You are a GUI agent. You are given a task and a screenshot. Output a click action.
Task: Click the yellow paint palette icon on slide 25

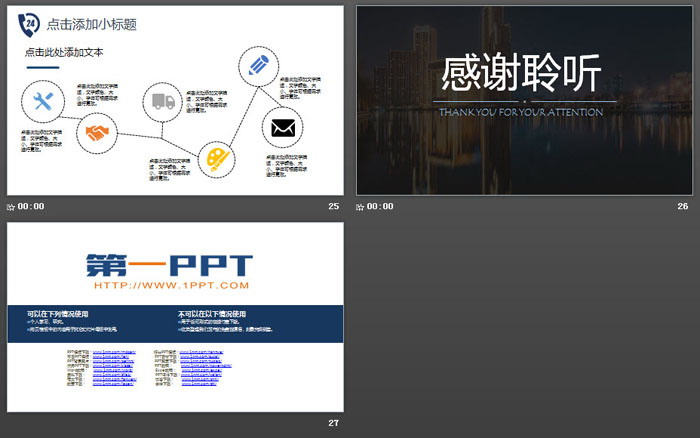pos(217,160)
